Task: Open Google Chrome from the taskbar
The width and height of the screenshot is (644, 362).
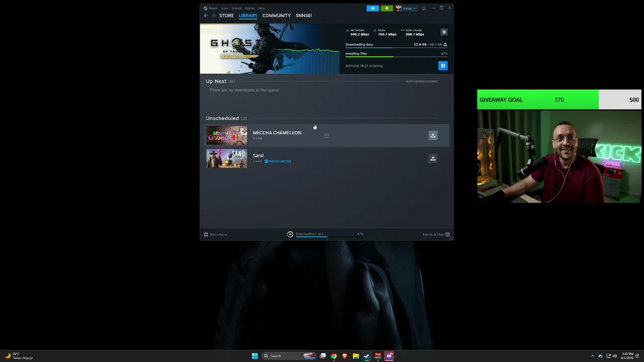Action: (x=334, y=356)
